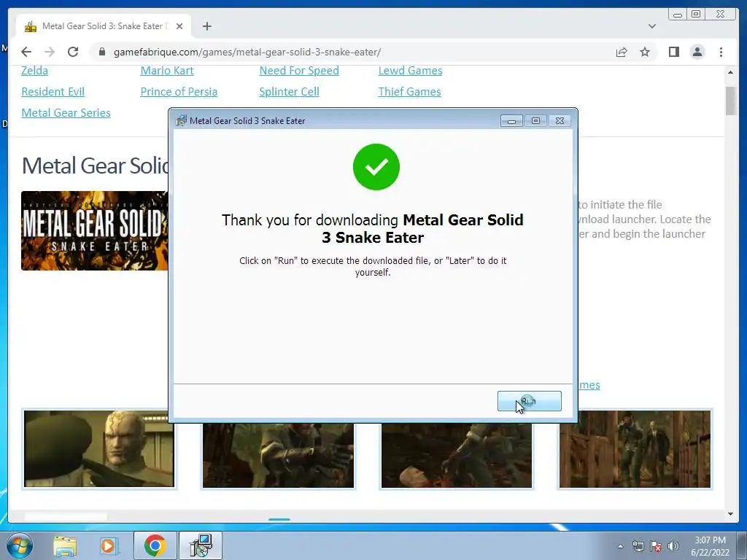The width and height of the screenshot is (747, 560).
Task: Open the first screenshot of the bald soldier
Action: pyautogui.click(x=99, y=449)
